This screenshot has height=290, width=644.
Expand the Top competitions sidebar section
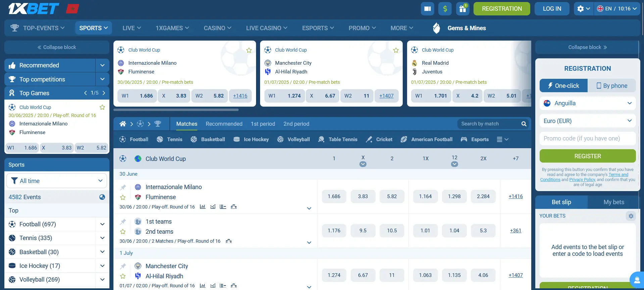(x=102, y=79)
